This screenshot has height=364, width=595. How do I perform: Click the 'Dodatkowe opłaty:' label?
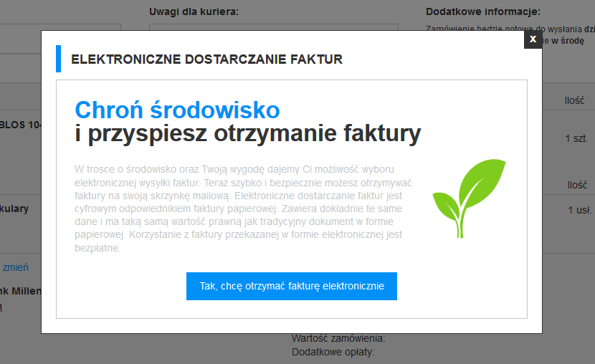point(333,352)
